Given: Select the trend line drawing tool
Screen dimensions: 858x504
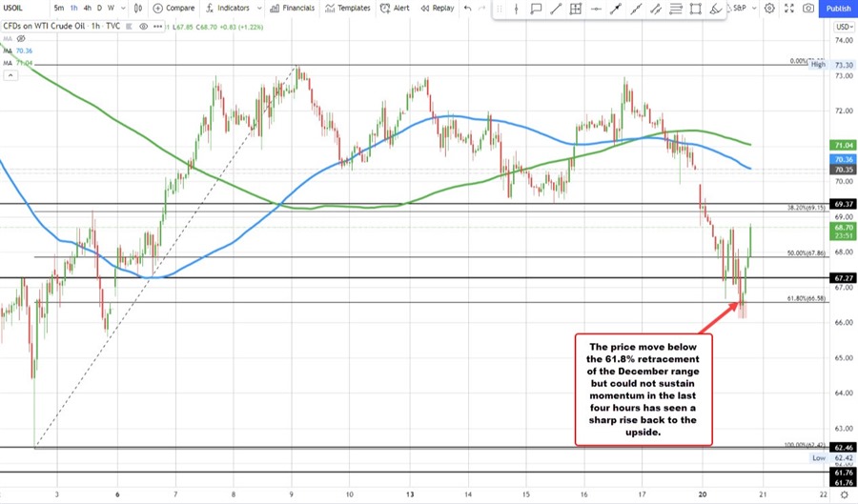Looking at the screenshot, I should (x=556, y=9).
